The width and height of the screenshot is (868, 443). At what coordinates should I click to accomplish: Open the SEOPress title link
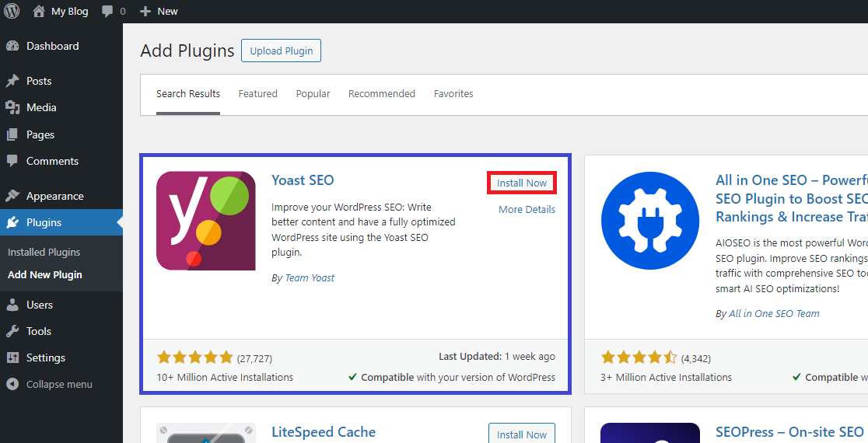click(x=791, y=432)
